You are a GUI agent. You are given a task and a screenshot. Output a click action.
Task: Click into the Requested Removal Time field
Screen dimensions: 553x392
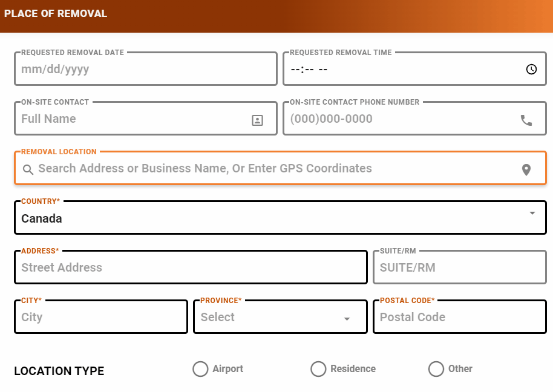pos(399,70)
